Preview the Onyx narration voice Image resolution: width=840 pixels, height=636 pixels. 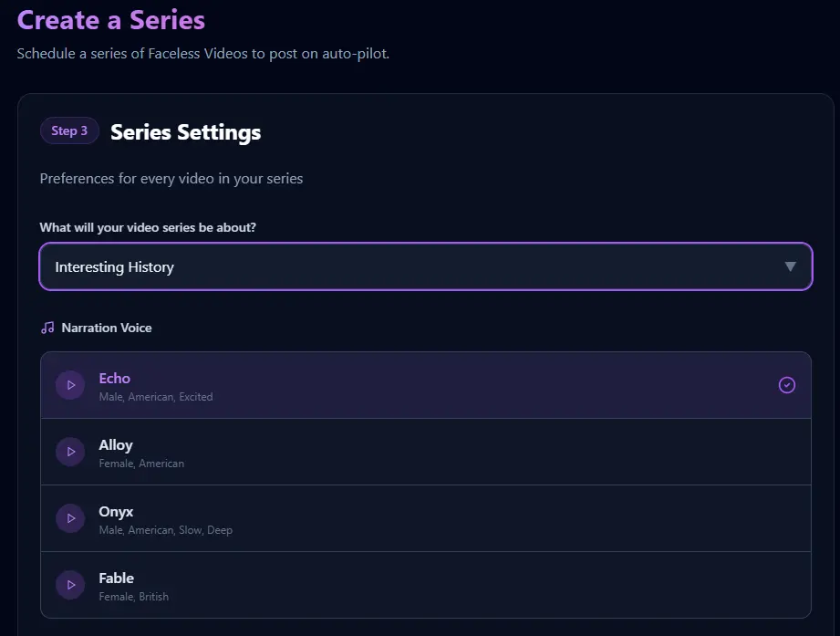pos(70,518)
